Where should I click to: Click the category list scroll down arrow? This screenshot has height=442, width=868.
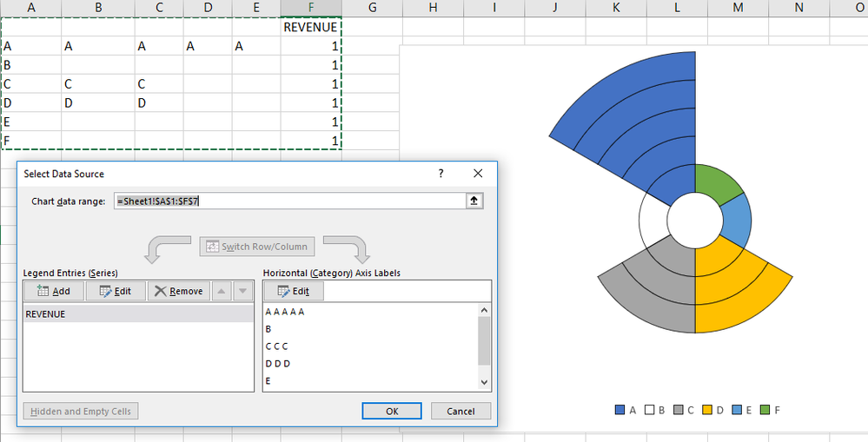484,382
